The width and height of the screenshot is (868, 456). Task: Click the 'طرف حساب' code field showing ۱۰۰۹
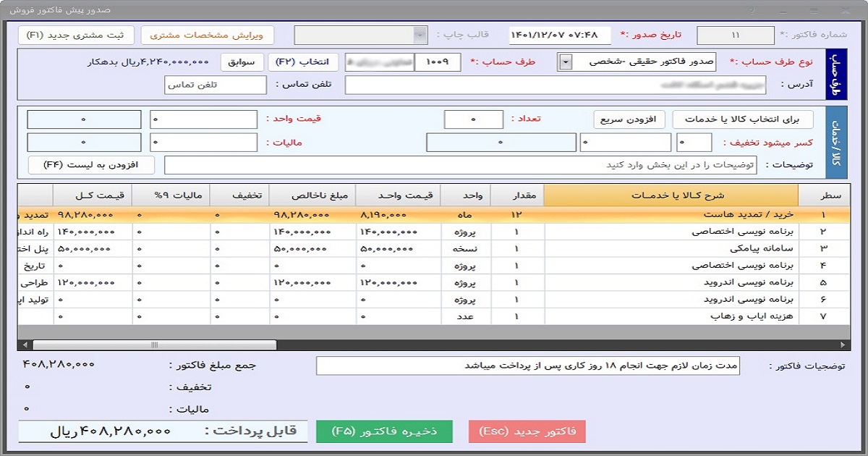coord(438,62)
